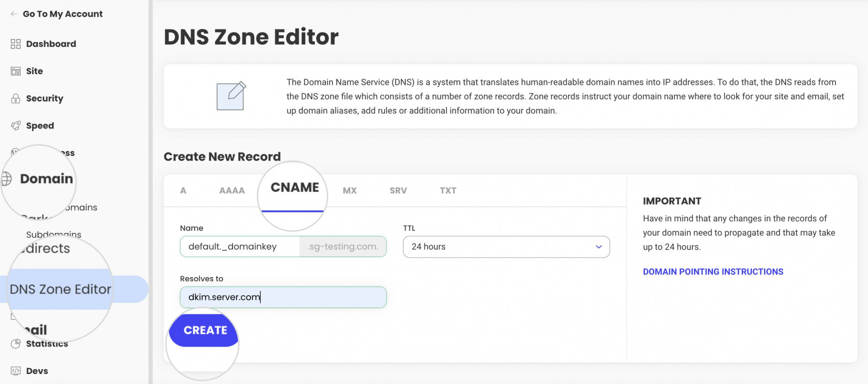The height and width of the screenshot is (384, 868).
Task: Open the Statistics sidebar section
Action: [47, 344]
